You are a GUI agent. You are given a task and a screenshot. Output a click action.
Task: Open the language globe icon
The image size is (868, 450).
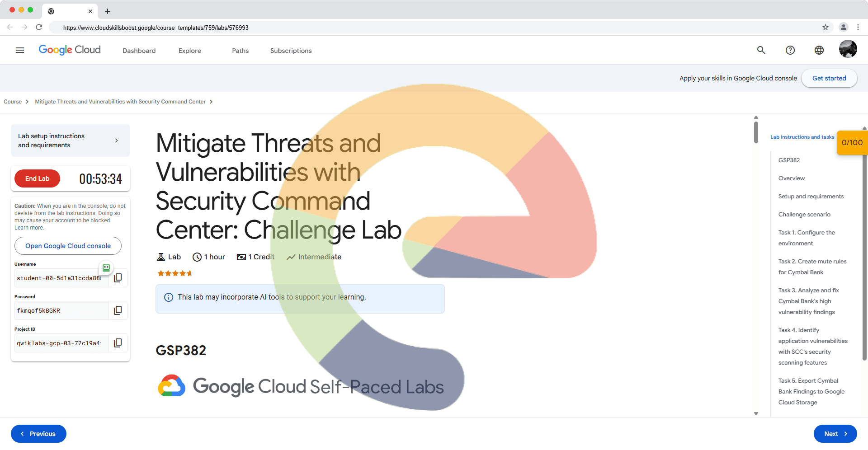819,50
